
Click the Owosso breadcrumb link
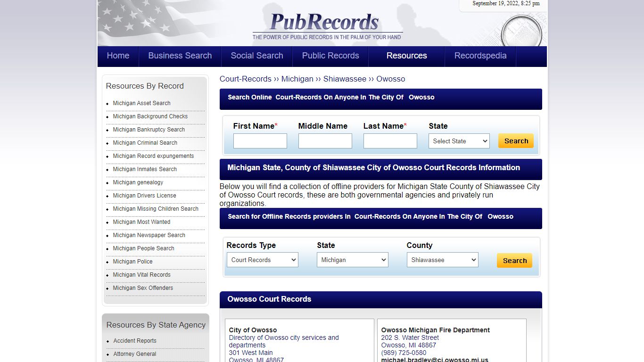point(391,79)
